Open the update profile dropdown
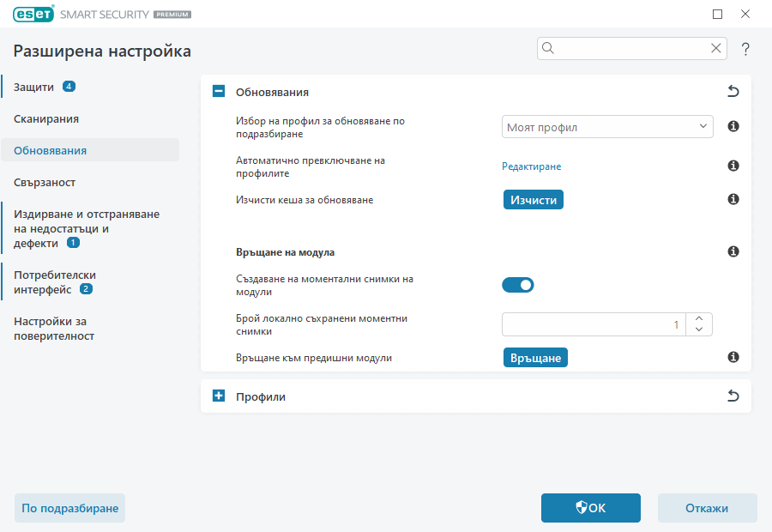This screenshot has width=772, height=532. pyautogui.click(x=607, y=126)
